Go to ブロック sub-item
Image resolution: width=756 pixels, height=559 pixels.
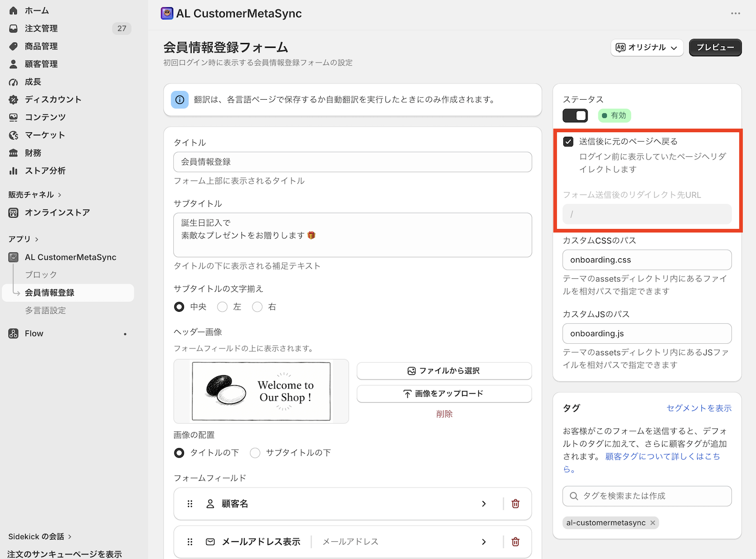coord(41,275)
